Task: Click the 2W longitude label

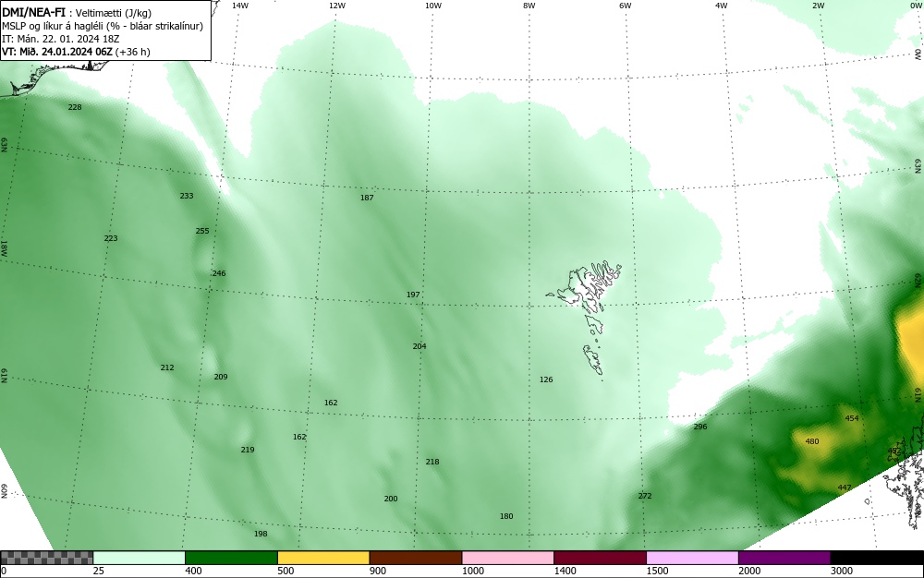Action: click(818, 6)
